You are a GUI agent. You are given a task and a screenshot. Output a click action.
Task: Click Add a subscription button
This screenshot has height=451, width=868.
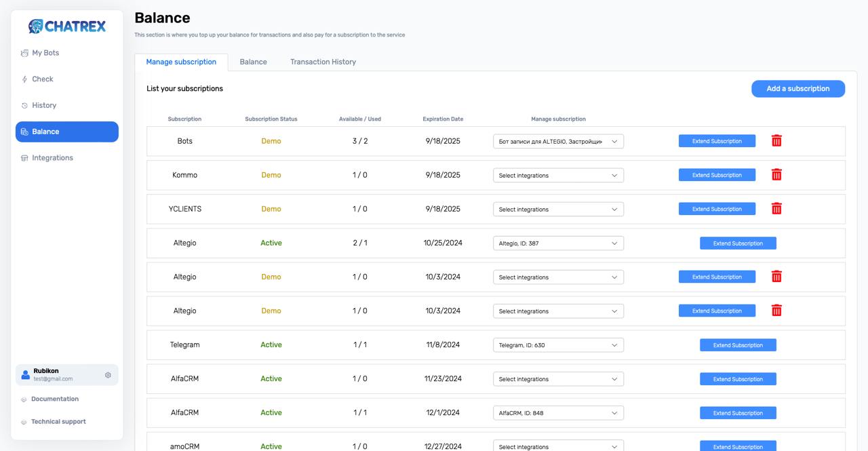click(798, 89)
